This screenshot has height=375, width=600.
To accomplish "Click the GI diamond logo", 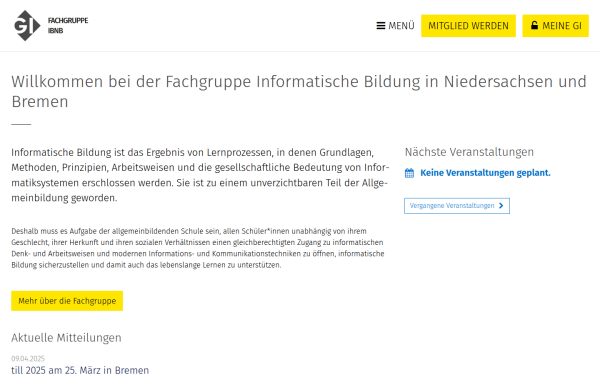I will pos(27,26).
